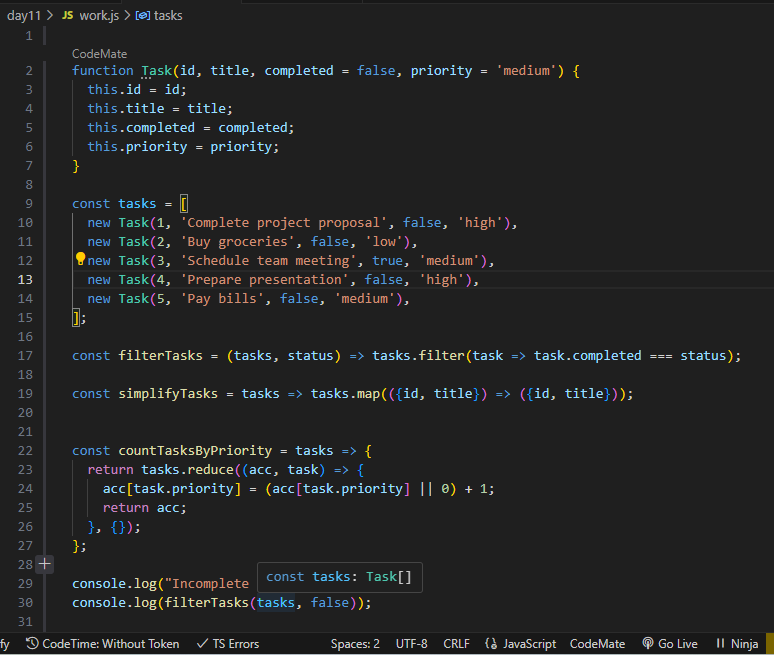Open the day11 breadcrumb folder
Screen dimensions: 774x655
(x=24, y=16)
